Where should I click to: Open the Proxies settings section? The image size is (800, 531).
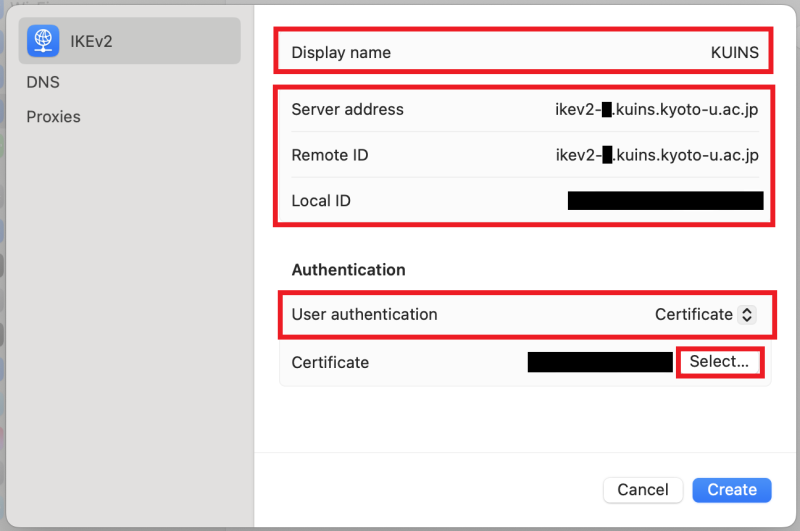[54, 117]
